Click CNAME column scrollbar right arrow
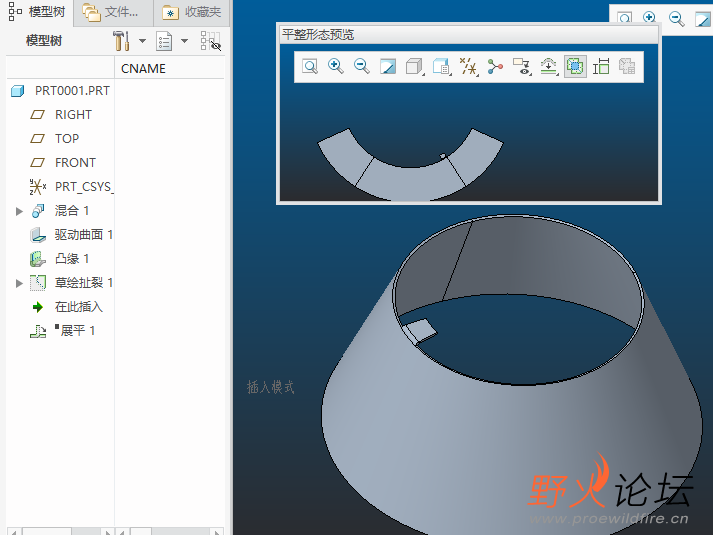Screen dimensions: 713x535 [217, 531]
